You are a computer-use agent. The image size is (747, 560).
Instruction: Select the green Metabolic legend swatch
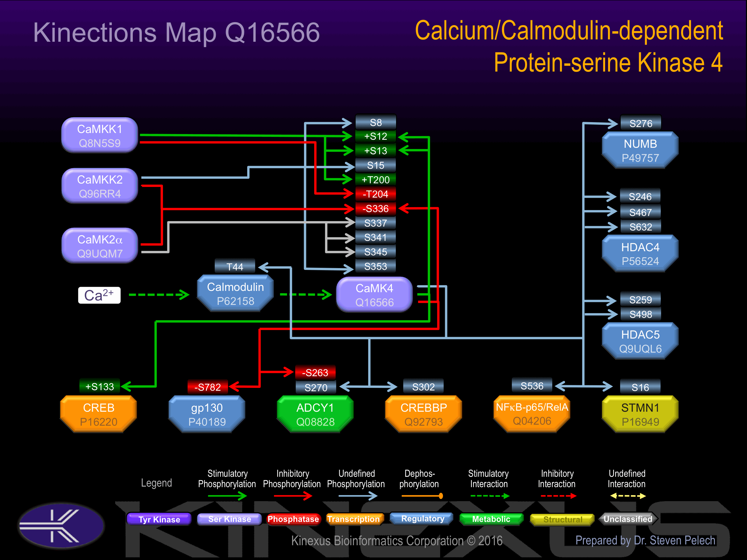[x=491, y=519]
